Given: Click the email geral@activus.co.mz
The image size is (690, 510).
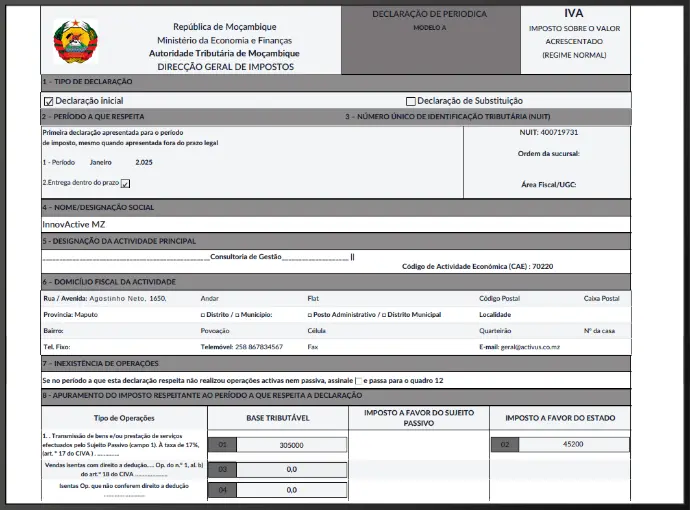Looking at the screenshot, I should [x=532, y=346].
